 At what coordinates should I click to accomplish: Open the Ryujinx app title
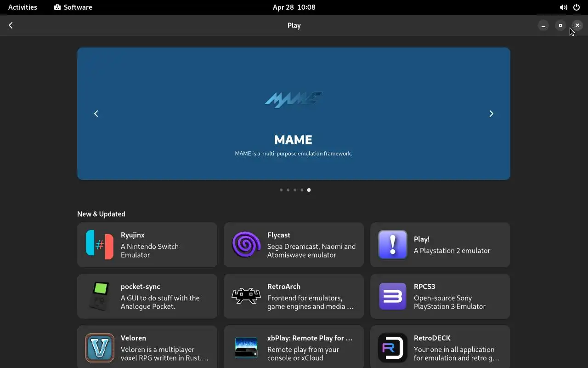133,235
